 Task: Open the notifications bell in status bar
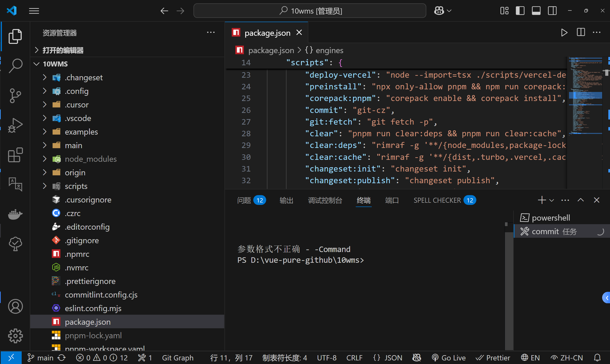coord(597,358)
